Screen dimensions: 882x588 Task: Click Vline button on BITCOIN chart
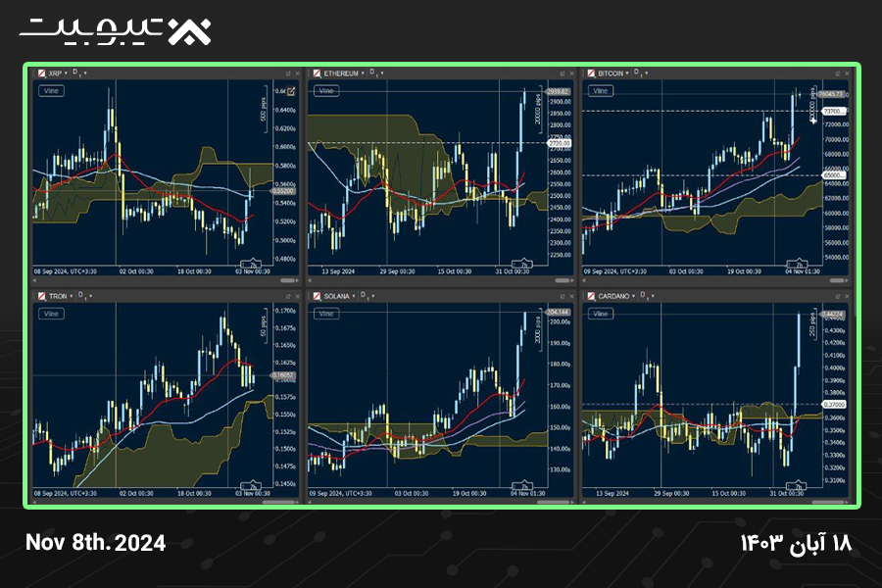pyautogui.click(x=601, y=90)
